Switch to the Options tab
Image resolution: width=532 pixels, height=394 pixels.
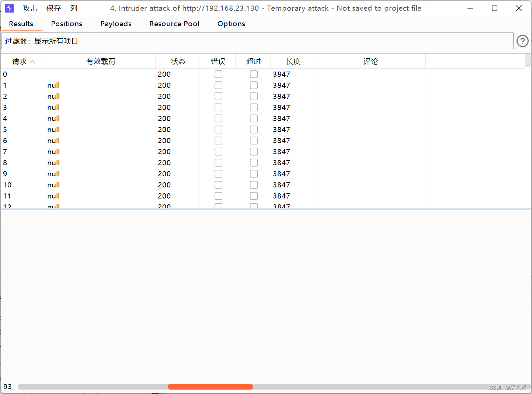click(231, 24)
